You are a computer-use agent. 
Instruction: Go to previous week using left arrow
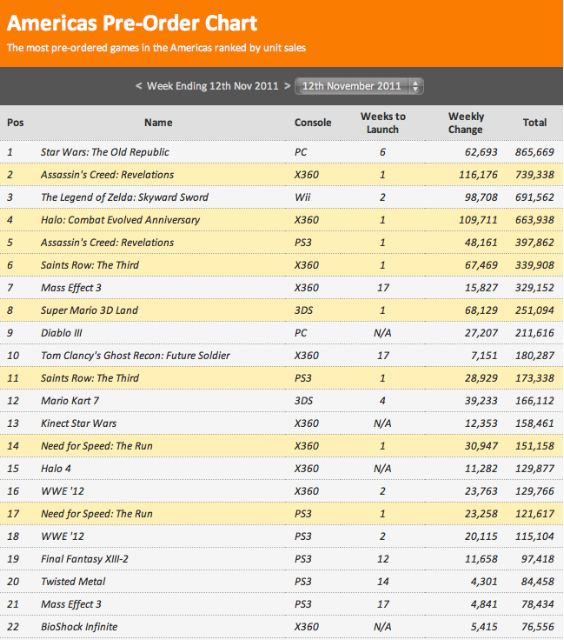(x=139, y=86)
